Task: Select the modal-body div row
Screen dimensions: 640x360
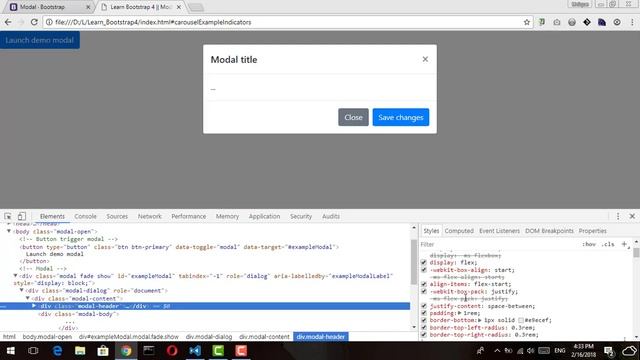Action: [204, 314]
